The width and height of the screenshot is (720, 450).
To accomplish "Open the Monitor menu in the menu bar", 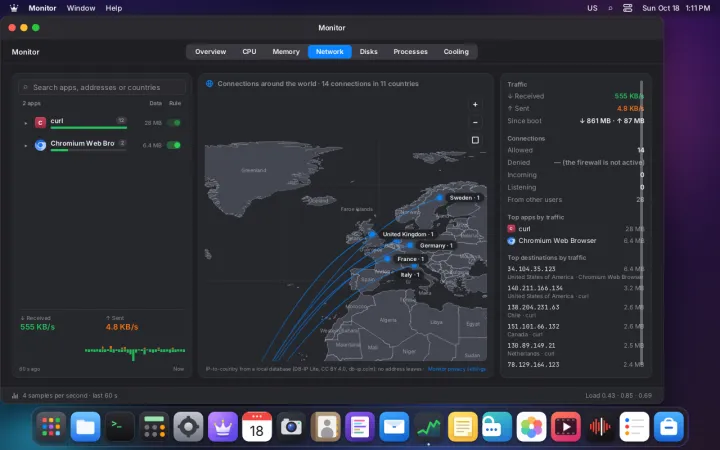I will (42, 8).
